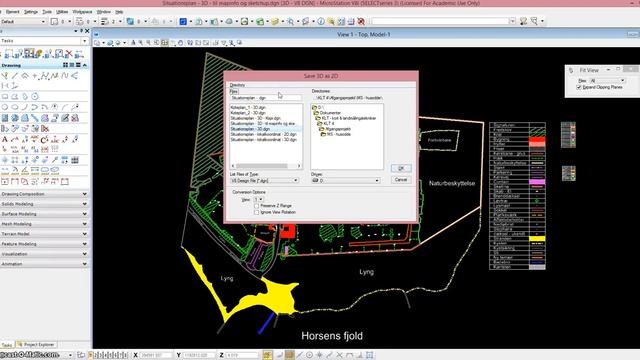This screenshot has height=360, width=640.
Task: Open the Drives dropdown
Action: [346, 180]
